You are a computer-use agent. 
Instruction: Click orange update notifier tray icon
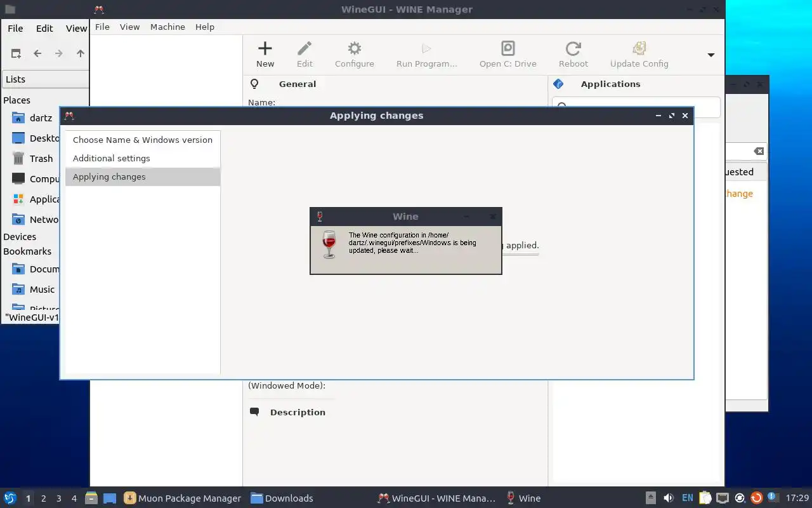756,498
